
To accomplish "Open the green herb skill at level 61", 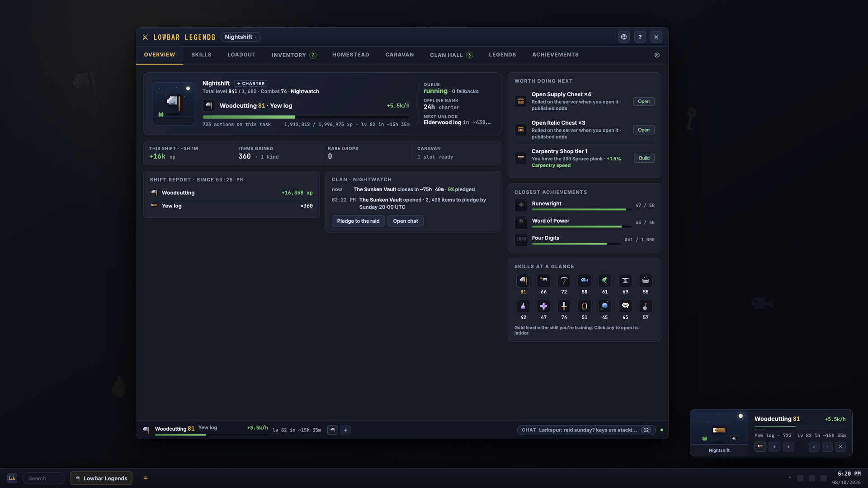I will pyautogui.click(x=604, y=281).
